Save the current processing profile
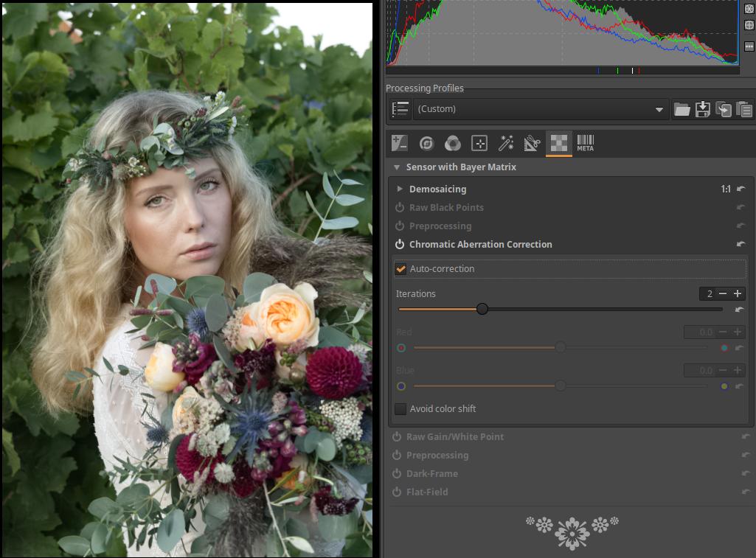 (x=703, y=109)
